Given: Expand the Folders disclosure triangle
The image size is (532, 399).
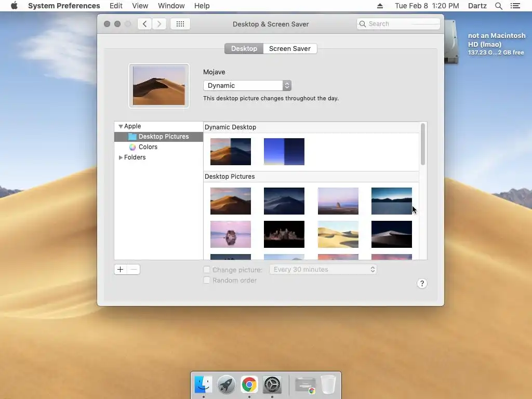Looking at the screenshot, I should tap(121, 157).
